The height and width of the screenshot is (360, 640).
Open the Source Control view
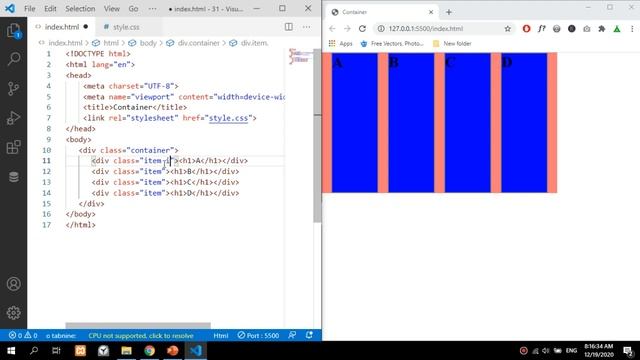point(13,89)
